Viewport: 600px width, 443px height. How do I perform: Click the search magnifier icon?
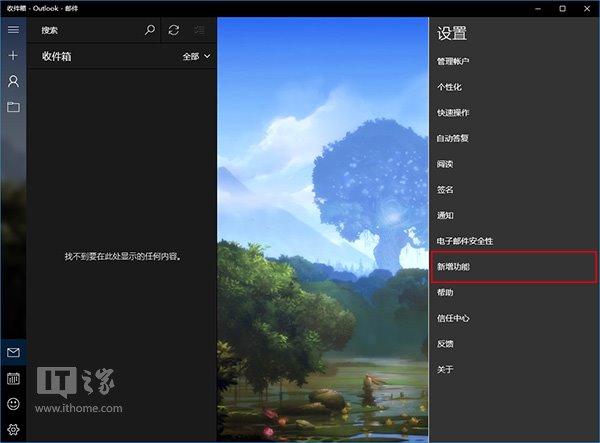(x=150, y=30)
